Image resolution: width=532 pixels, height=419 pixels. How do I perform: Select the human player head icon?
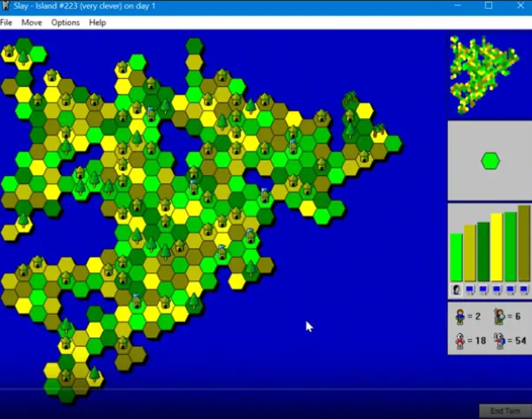456,290
